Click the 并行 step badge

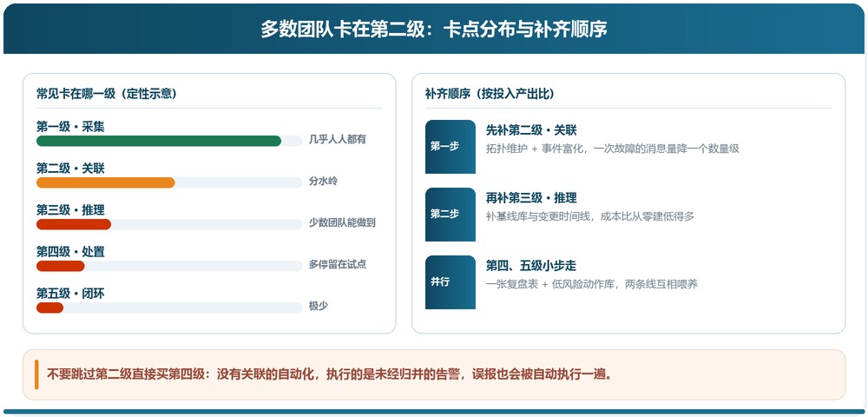450,282
